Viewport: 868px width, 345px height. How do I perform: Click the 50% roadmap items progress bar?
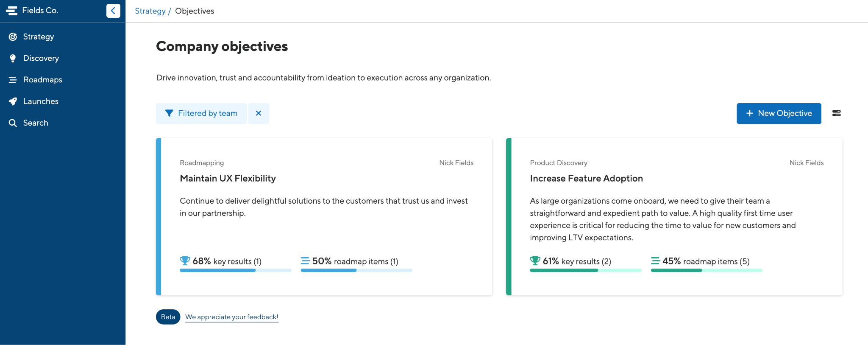point(356,270)
